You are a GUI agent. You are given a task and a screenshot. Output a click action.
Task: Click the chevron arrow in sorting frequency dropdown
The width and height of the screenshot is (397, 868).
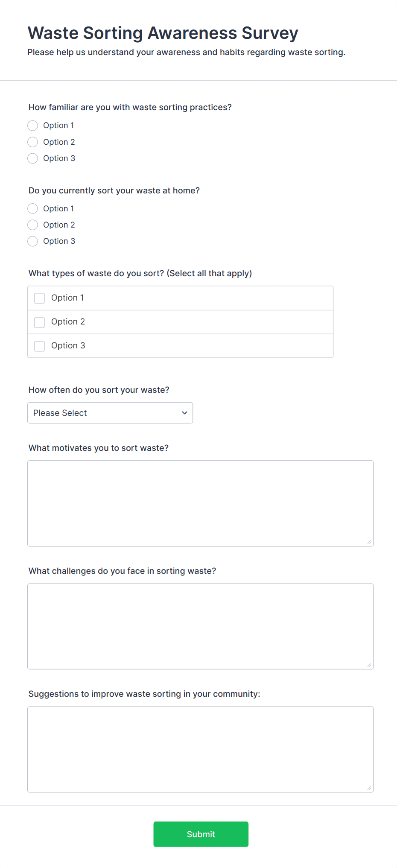tap(184, 413)
